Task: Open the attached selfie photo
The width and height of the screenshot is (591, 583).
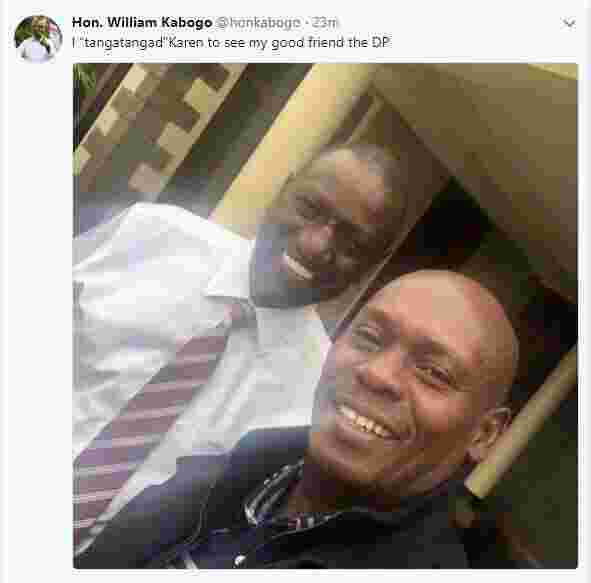Action: coord(325,316)
